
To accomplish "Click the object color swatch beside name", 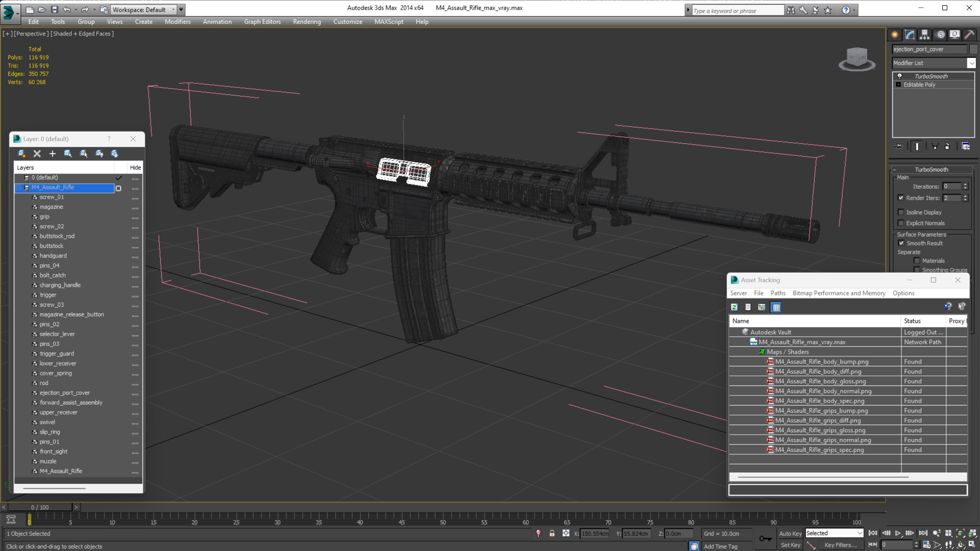I will [973, 49].
